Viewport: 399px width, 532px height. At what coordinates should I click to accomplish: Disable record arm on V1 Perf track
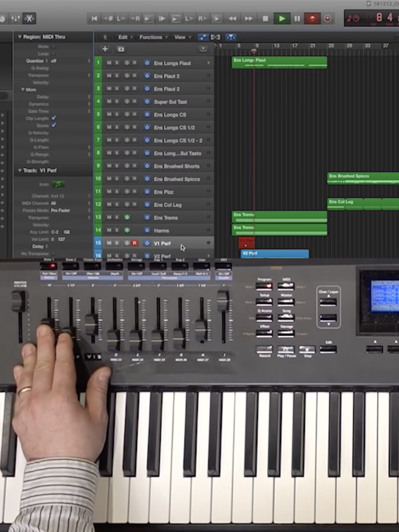[134, 243]
